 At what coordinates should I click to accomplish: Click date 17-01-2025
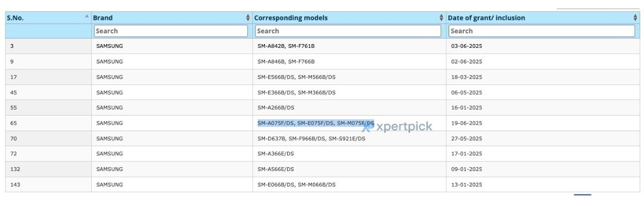point(466,154)
